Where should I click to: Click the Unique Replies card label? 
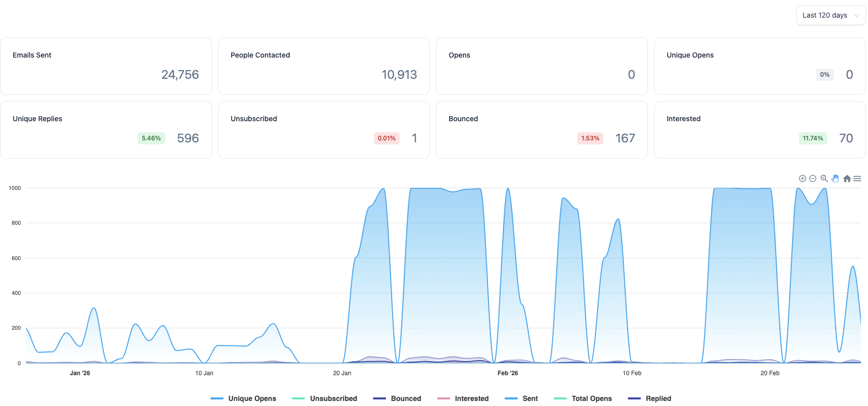pyautogui.click(x=37, y=119)
